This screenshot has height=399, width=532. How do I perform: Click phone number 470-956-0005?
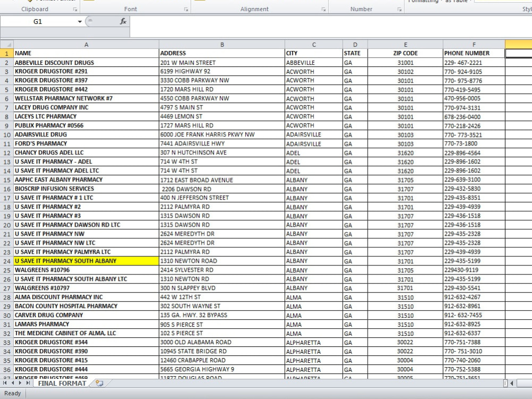tap(474, 98)
